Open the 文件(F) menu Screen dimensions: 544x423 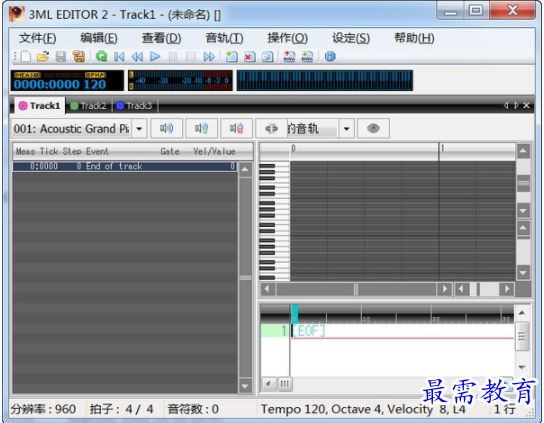click(x=37, y=38)
